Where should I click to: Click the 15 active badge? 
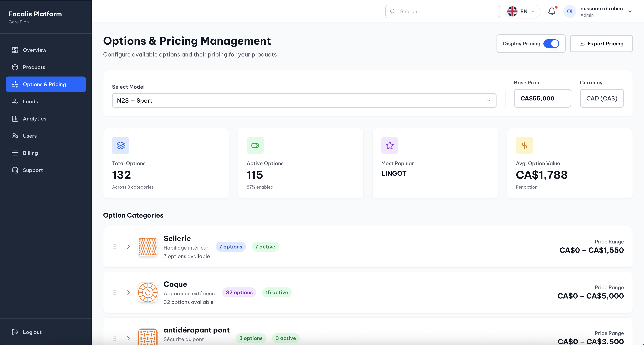tap(277, 292)
